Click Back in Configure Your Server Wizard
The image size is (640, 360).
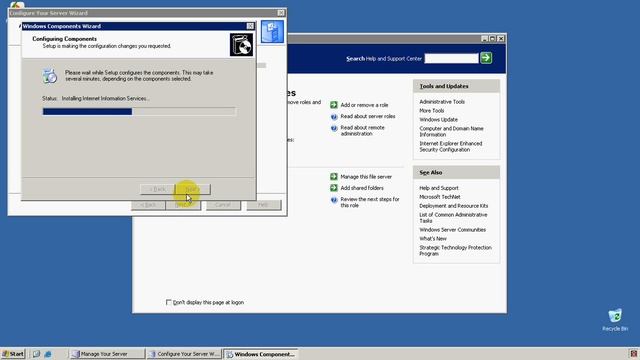click(x=148, y=205)
